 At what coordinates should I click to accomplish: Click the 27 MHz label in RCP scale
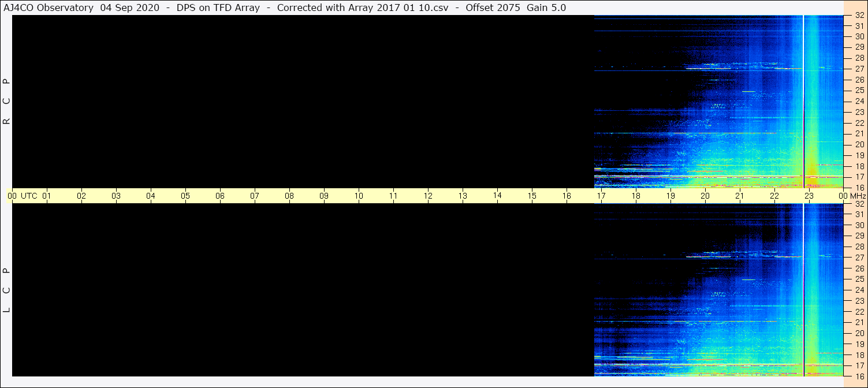point(859,69)
